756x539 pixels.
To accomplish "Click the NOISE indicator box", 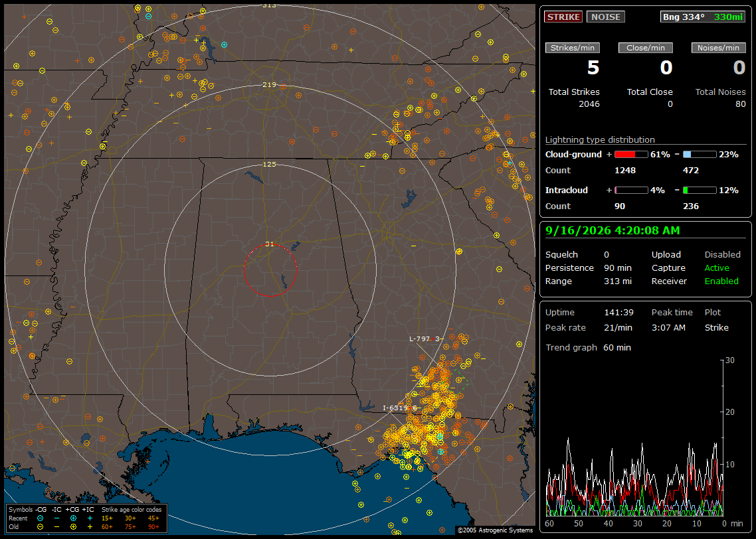I will coord(606,17).
